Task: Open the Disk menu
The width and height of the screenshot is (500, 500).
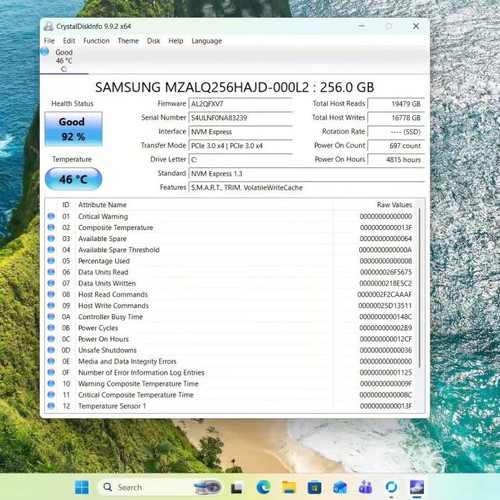Action: (x=154, y=41)
